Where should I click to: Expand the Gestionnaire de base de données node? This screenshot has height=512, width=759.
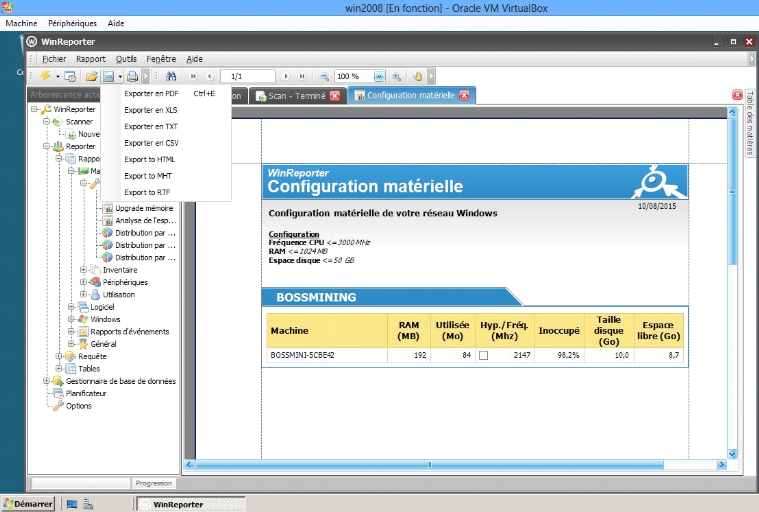46,381
